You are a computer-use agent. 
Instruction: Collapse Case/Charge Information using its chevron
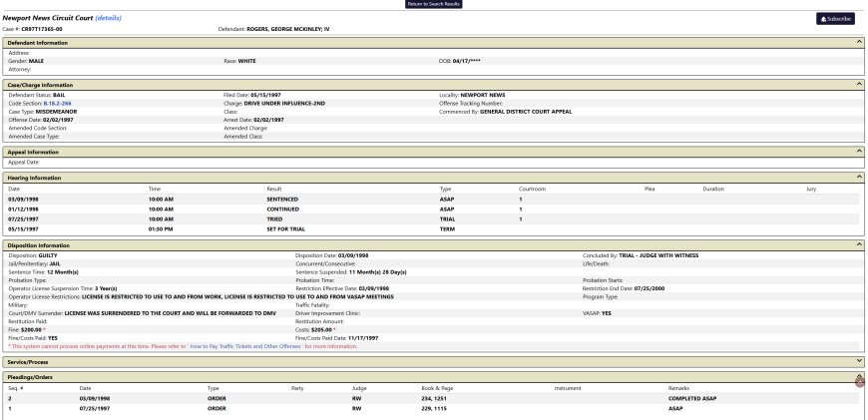tap(859, 85)
